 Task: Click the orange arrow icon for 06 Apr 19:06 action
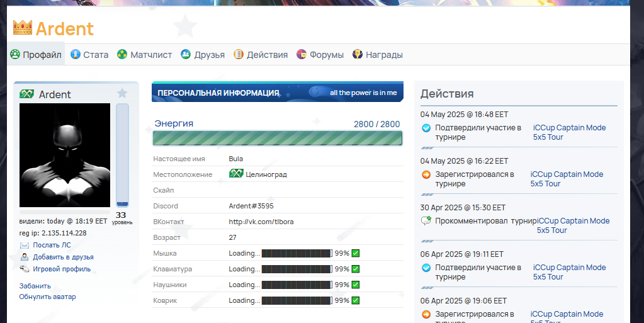coord(426,314)
